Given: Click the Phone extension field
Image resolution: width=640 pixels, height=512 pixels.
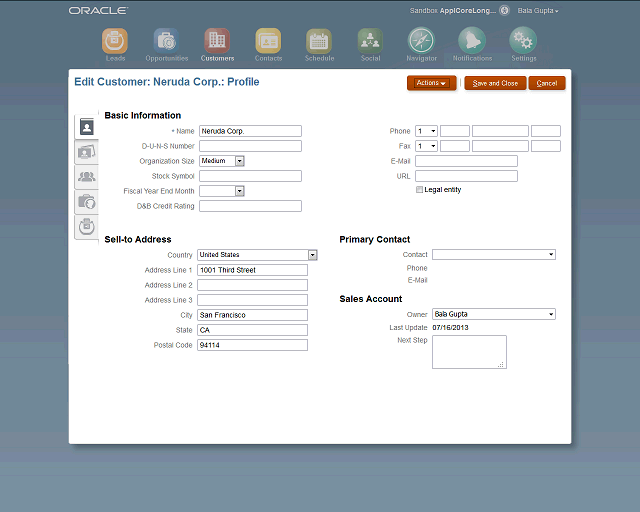Looking at the screenshot, I should click(546, 131).
